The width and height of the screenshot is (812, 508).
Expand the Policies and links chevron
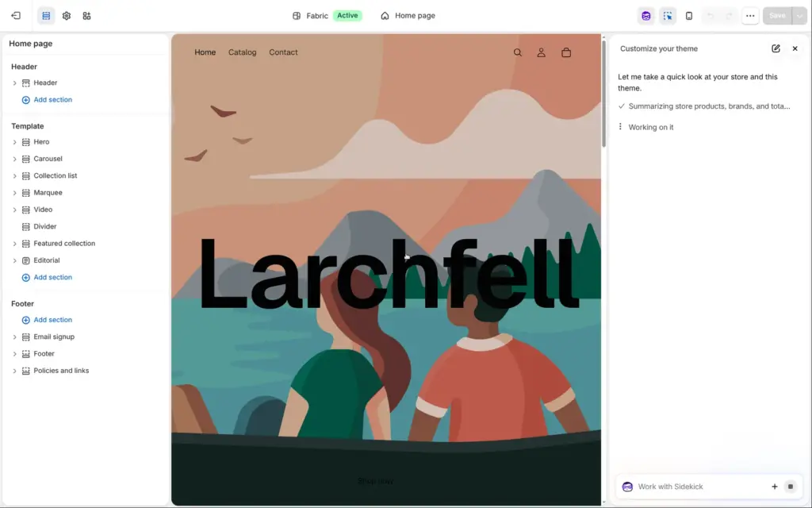(14, 371)
